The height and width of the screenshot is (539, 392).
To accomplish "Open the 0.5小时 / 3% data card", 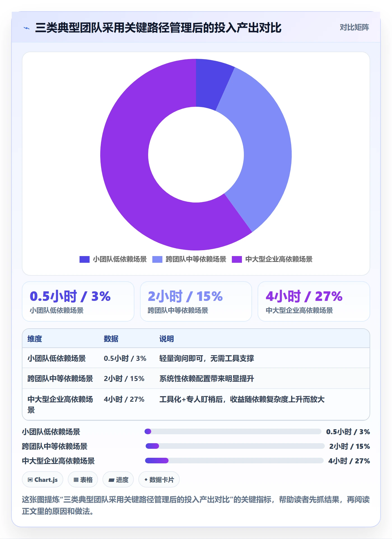I will pos(78,301).
